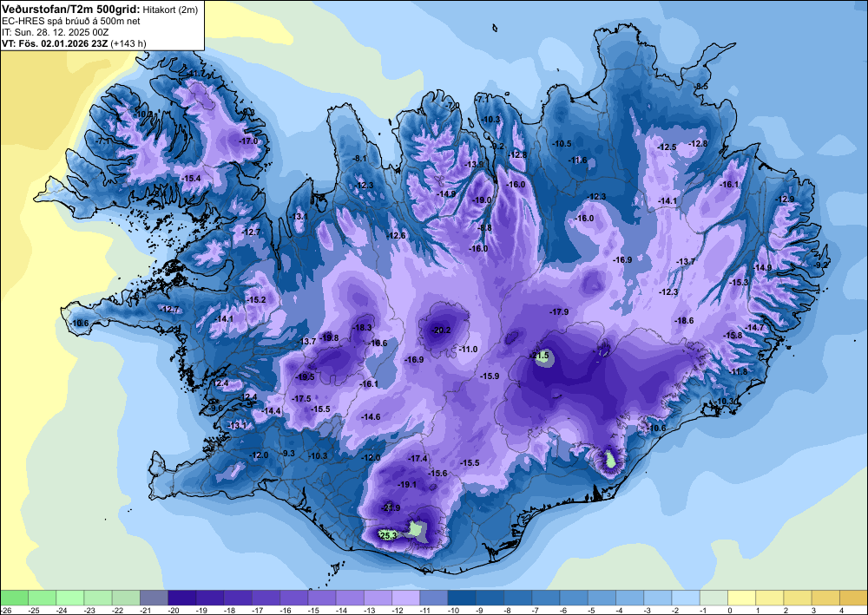
Task: Click the -8.8 temperature value
Action: point(485,227)
